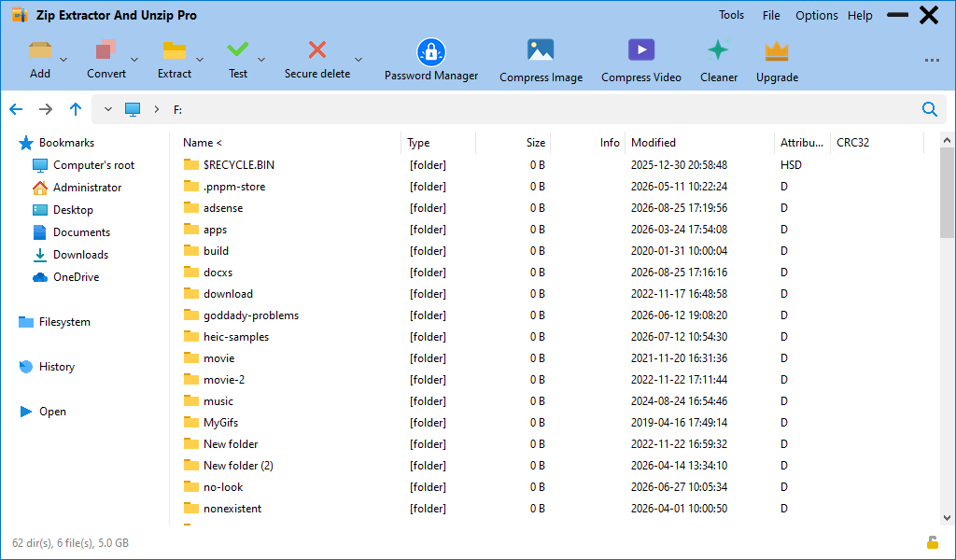Select the $RECYCLE.BIN folder row

click(552, 165)
